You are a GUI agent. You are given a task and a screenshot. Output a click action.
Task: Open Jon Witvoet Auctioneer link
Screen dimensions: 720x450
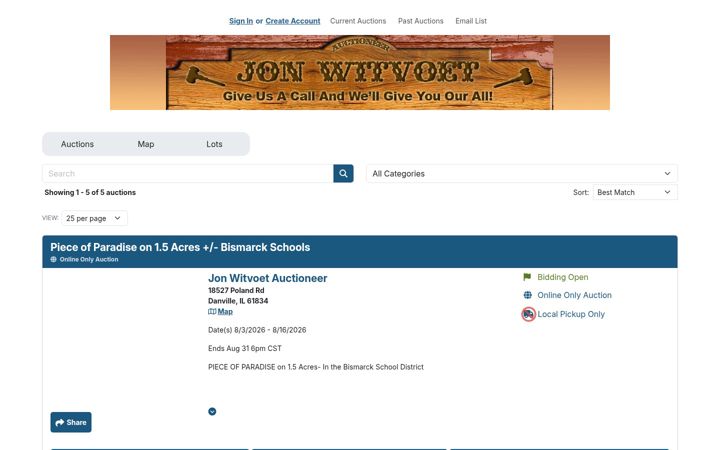point(268,278)
